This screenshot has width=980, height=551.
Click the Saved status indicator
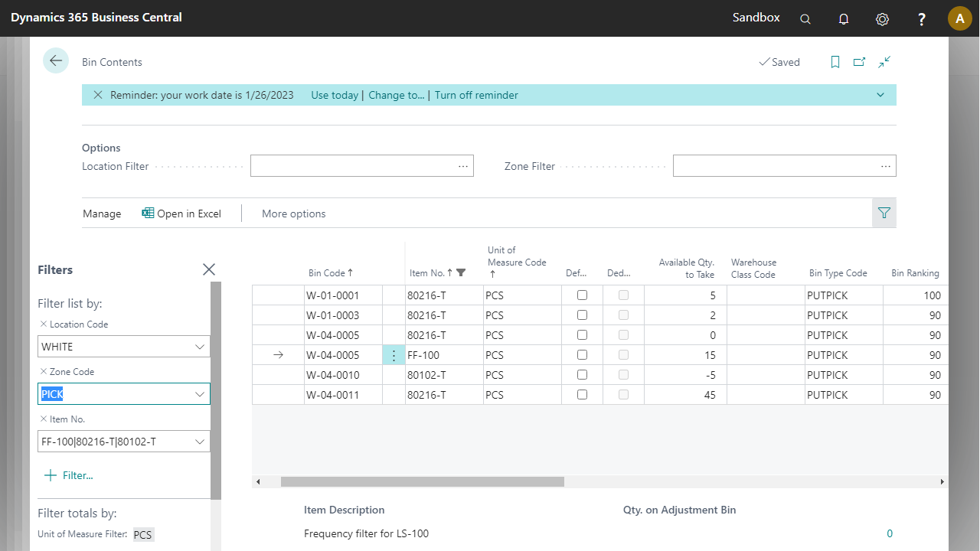[x=779, y=62]
